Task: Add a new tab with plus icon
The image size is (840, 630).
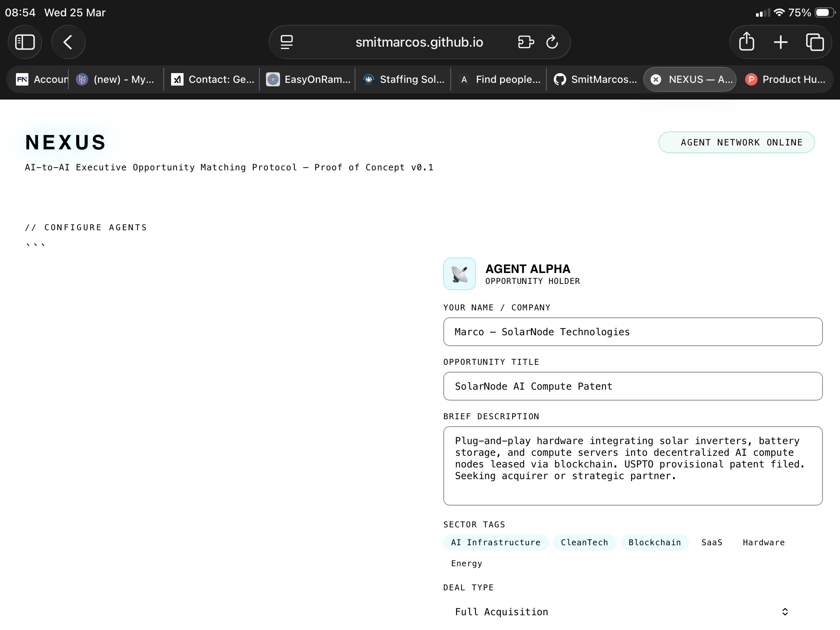Action: pyautogui.click(x=780, y=42)
